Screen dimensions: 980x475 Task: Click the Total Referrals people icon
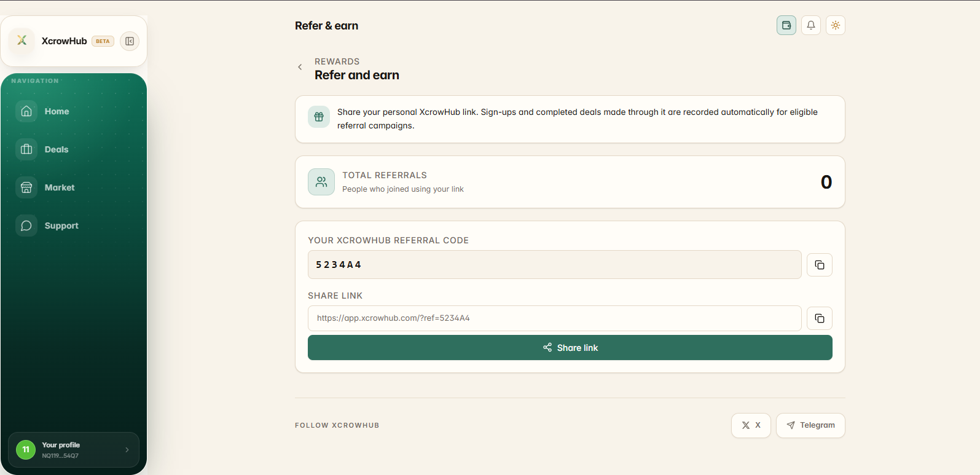(321, 182)
